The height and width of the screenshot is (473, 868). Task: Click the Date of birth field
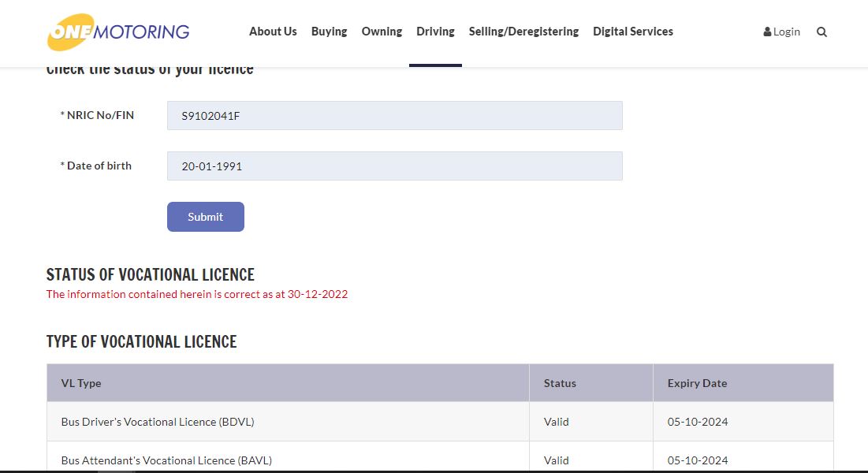pos(394,166)
